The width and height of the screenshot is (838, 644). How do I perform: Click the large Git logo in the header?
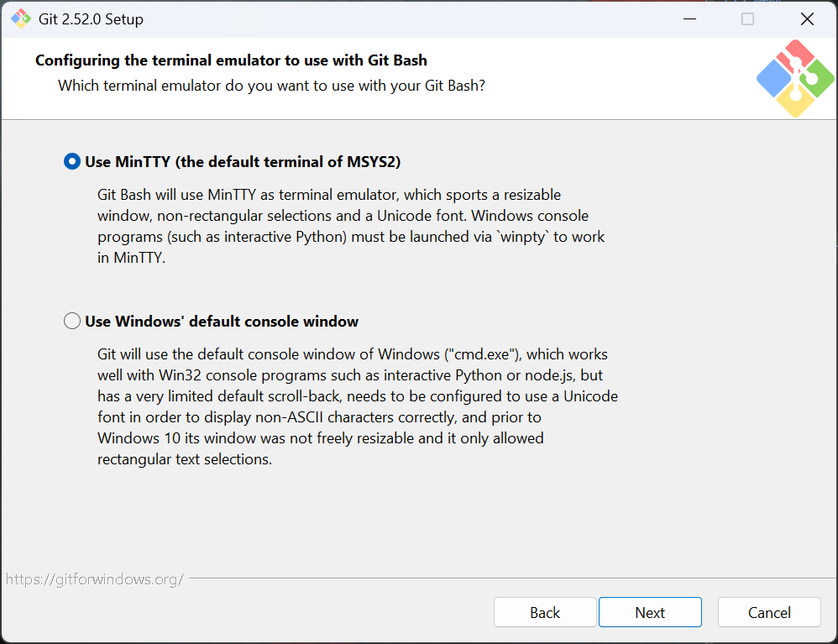[795, 78]
